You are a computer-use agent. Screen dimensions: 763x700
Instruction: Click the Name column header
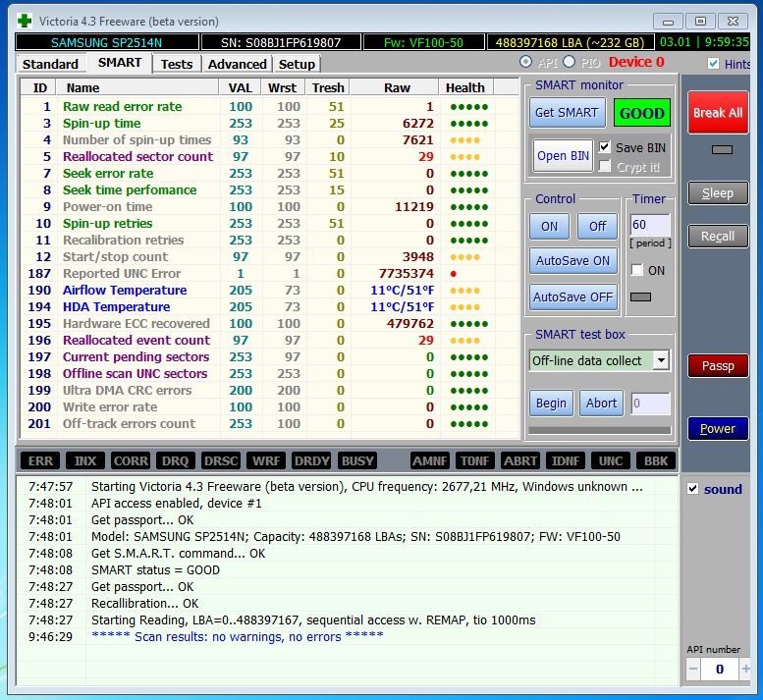pos(137,87)
